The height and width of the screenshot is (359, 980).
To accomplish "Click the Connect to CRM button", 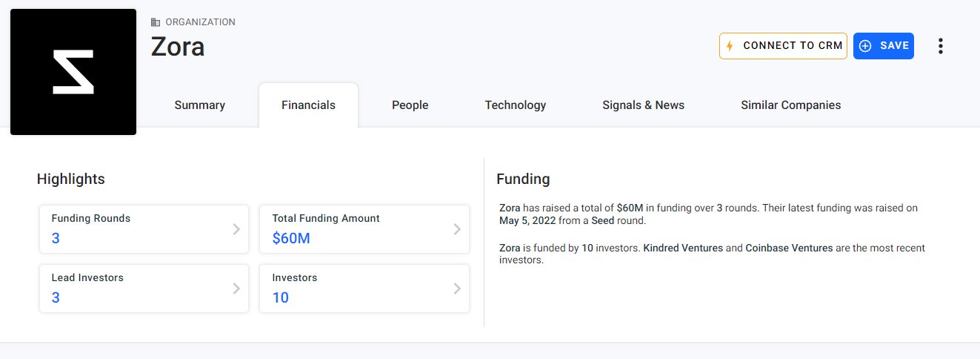I will click(783, 46).
